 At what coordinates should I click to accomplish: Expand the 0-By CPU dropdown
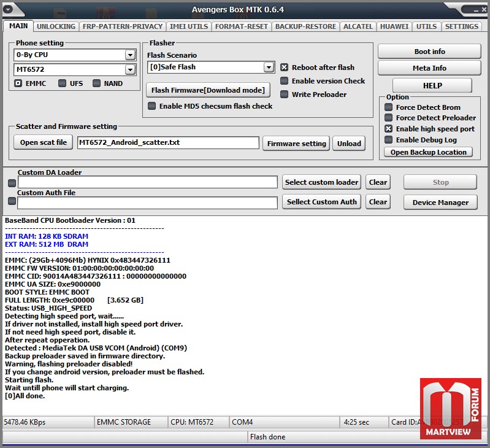coord(130,55)
